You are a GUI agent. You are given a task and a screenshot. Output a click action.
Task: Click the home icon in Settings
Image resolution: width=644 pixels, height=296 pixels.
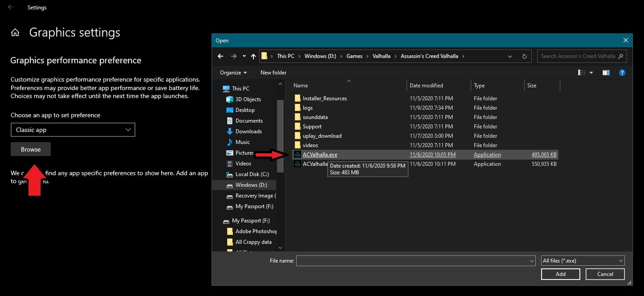point(15,33)
